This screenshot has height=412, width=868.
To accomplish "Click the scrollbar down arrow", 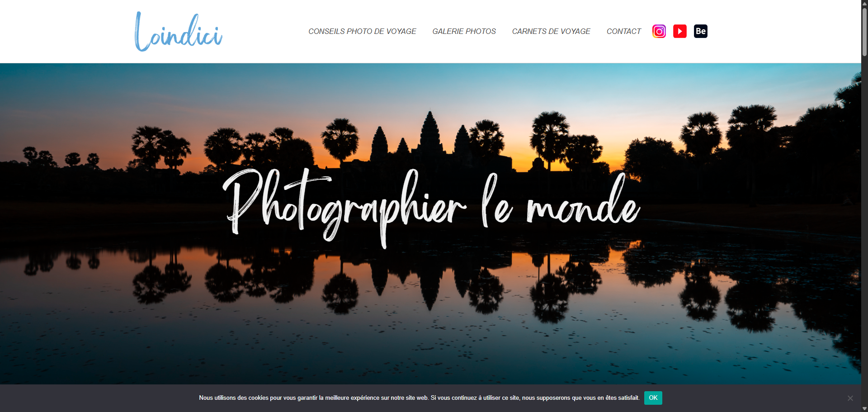I will [864, 408].
